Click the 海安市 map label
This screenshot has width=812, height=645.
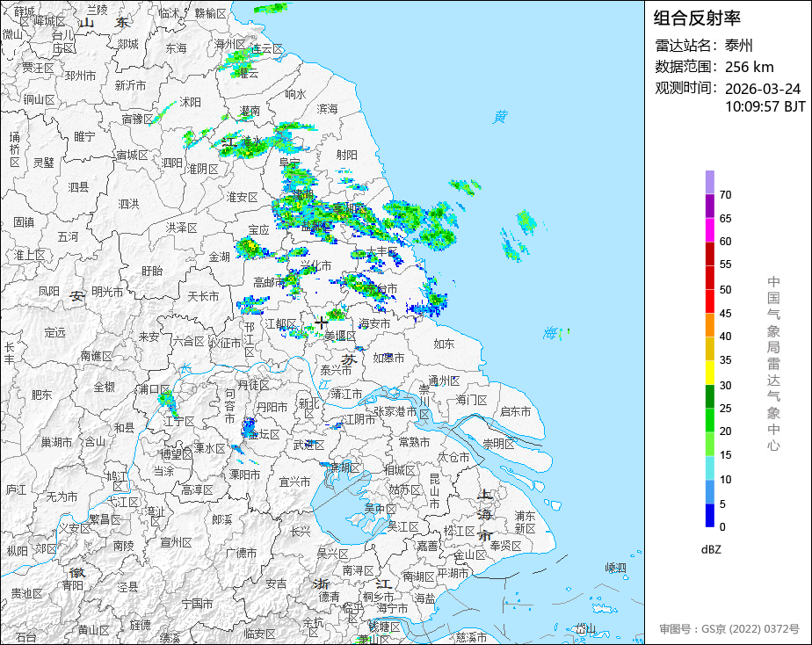[374, 323]
